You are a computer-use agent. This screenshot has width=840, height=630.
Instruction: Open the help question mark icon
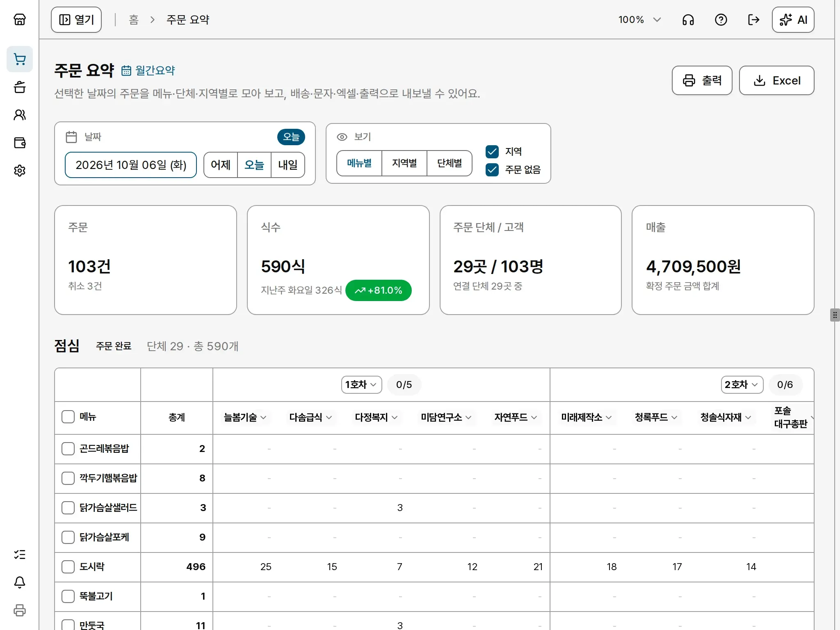[721, 20]
